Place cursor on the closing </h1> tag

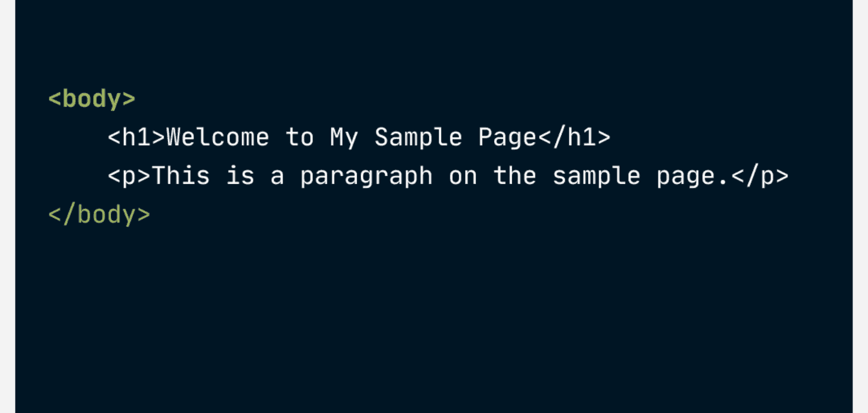(574, 137)
